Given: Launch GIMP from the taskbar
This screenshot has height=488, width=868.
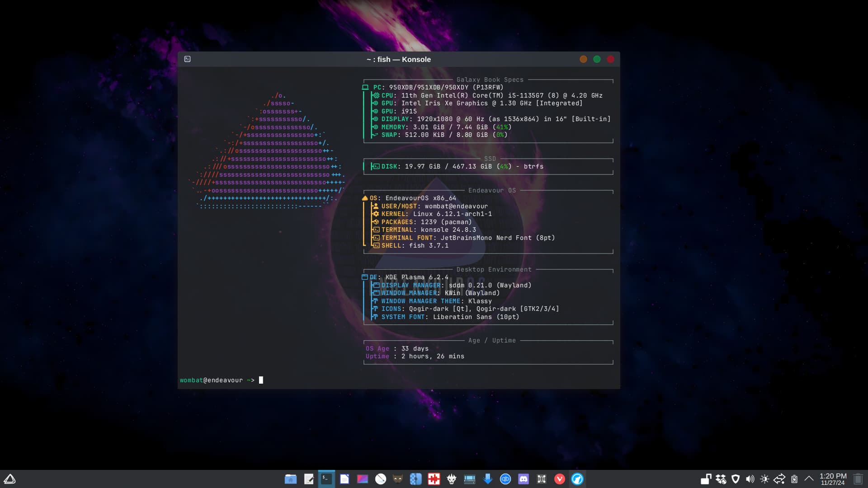Looking at the screenshot, I should pos(398,479).
